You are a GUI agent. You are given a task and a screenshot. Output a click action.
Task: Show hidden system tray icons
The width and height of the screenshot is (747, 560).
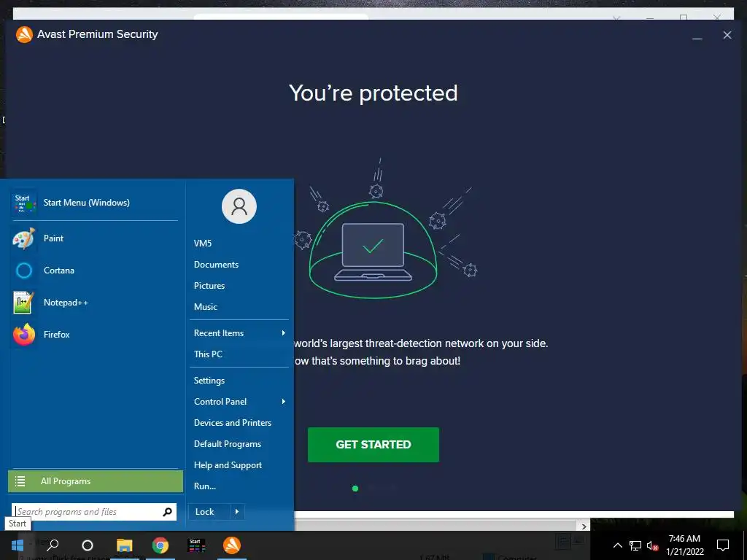(617, 545)
